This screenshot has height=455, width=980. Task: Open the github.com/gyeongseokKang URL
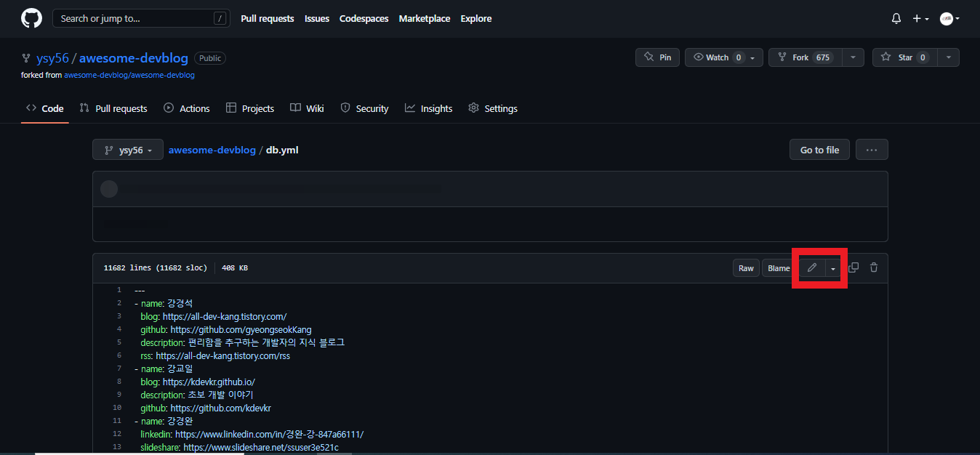[241, 329]
